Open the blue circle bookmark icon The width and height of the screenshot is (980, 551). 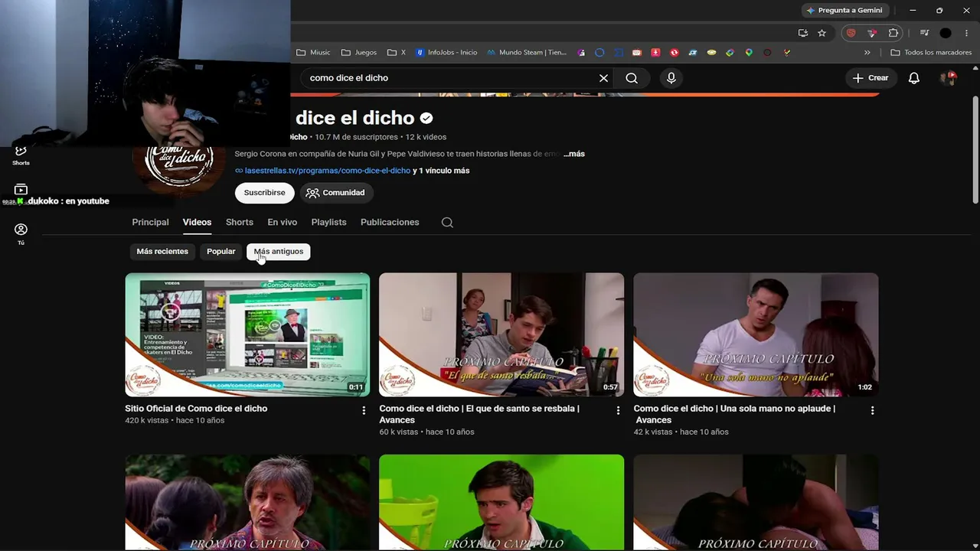tap(599, 53)
